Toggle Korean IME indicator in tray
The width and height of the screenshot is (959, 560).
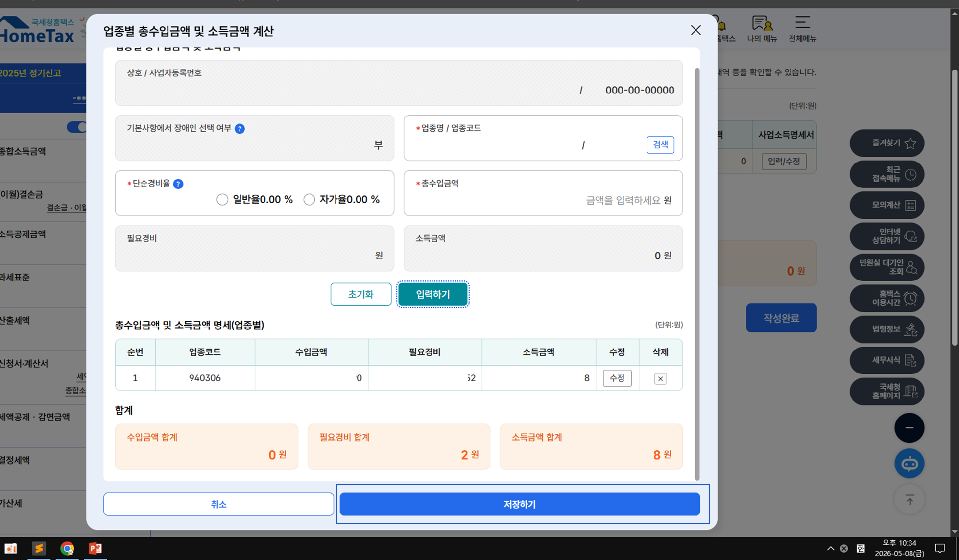(861, 548)
